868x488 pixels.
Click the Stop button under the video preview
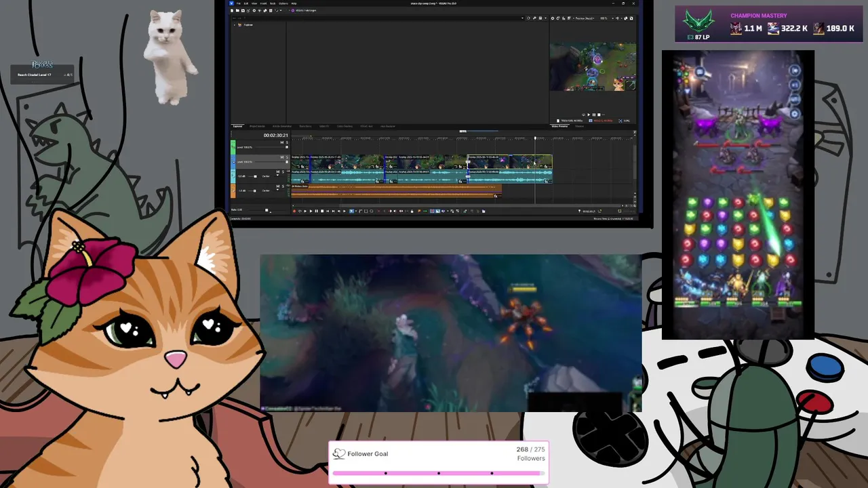point(599,115)
